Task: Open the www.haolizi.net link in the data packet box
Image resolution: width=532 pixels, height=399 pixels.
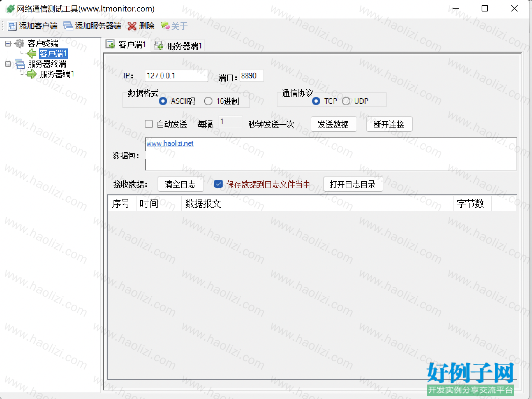Action: click(170, 143)
